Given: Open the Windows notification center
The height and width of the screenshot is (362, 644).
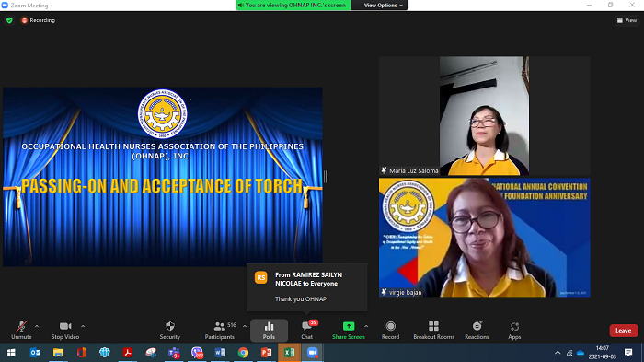Looking at the screenshot, I should (628, 353).
